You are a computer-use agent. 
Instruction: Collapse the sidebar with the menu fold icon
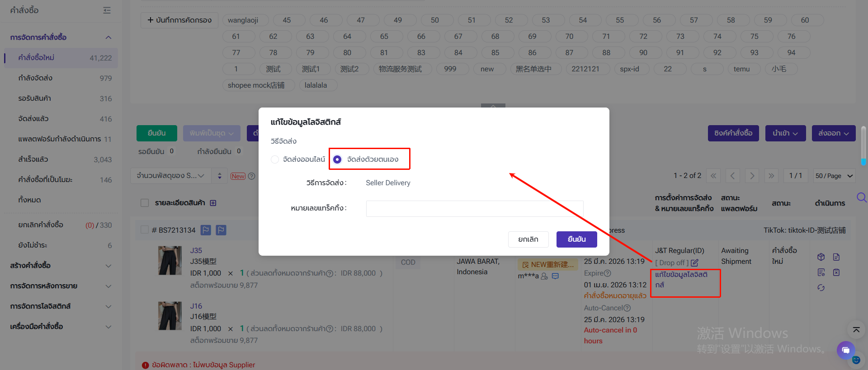[x=107, y=10]
